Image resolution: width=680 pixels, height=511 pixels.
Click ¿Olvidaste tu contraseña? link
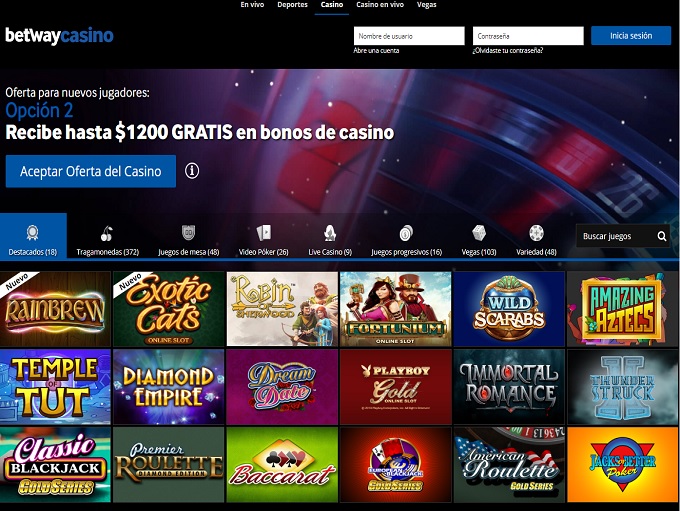click(x=508, y=51)
